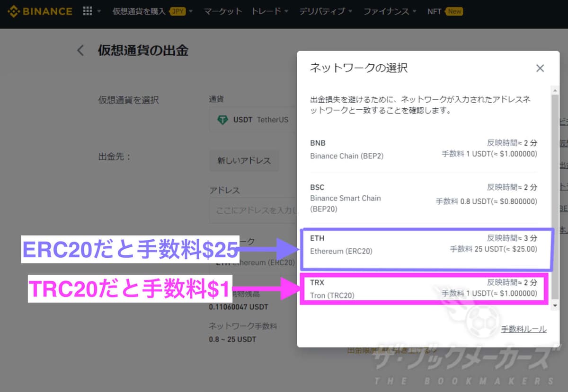Click the 0.11060047 USDT balance value
Screen dimensions: 568x392
tap(239, 307)
